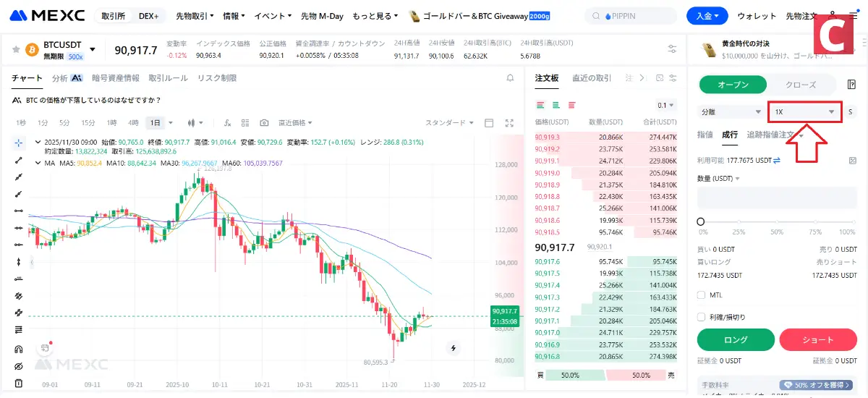Open the alert bell above chart
This screenshot has height=398, width=868.
pyautogui.click(x=510, y=78)
